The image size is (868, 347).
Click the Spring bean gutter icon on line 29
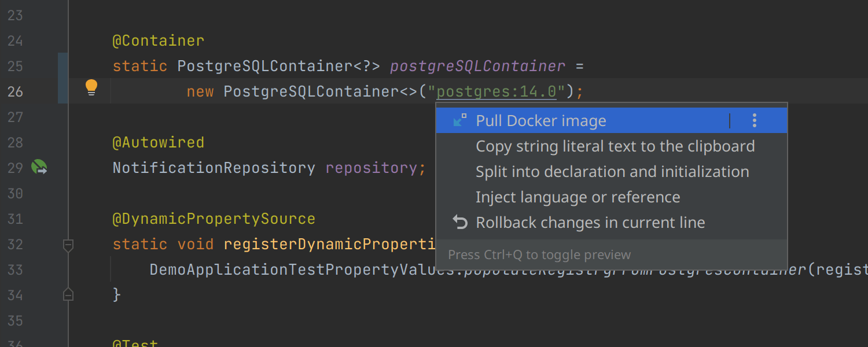coord(39,168)
